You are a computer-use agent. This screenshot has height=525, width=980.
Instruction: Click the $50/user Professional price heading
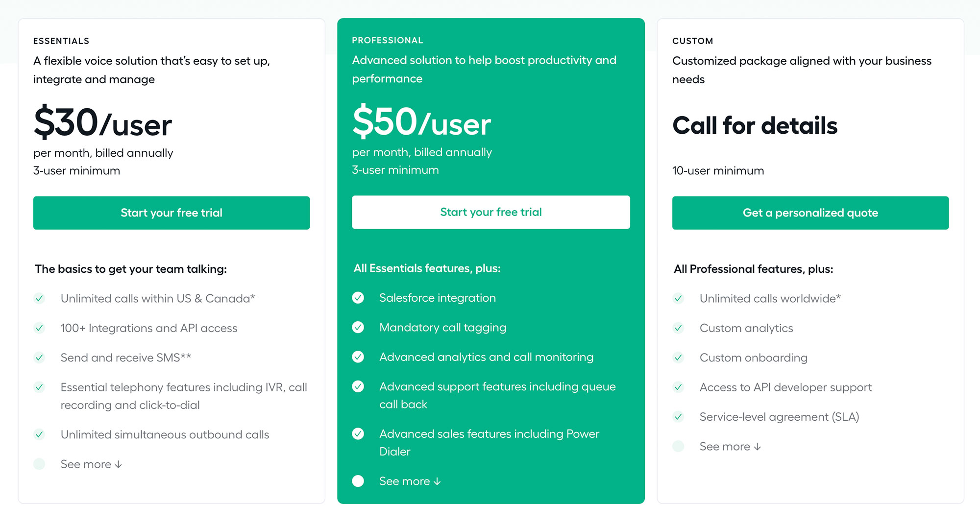click(x=421, y=122)
